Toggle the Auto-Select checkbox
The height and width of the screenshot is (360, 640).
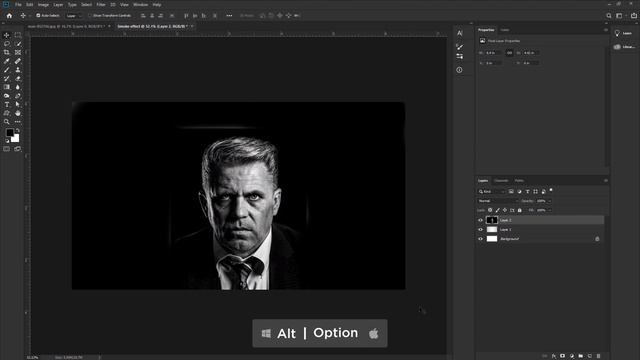coord(38,16)
